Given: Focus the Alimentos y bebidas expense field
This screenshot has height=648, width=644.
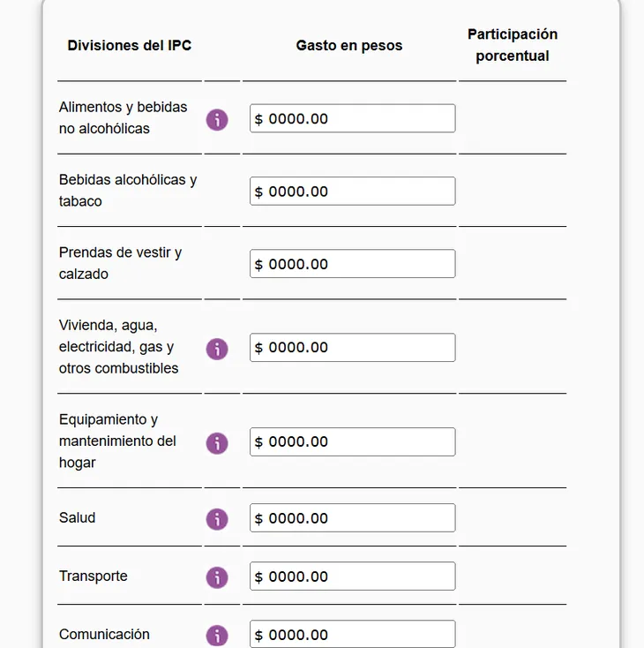Looking at the screenshot, I should 353,118.
